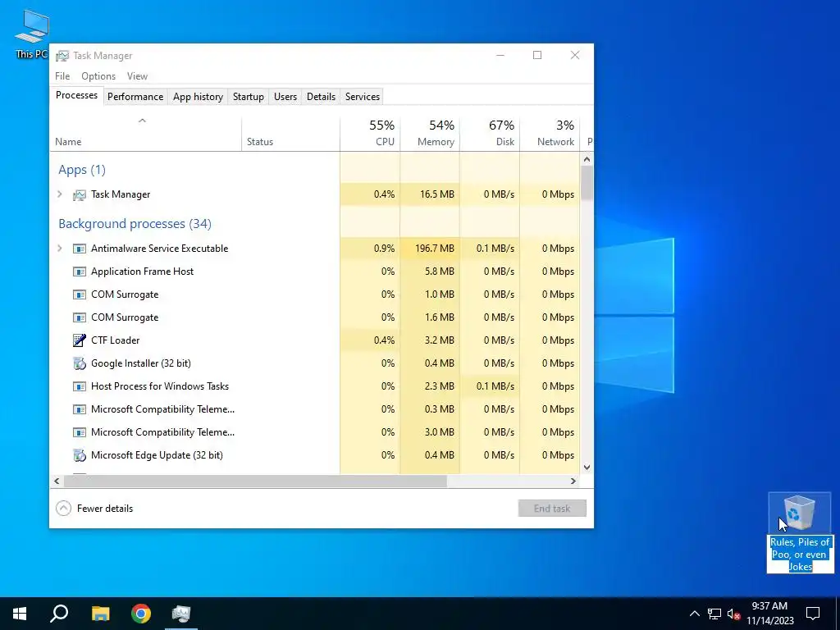This screenshot has height=630, width=840.
Task: Click the muted volume tray icon
Action: pyautogui.click(x=733, y=614)
